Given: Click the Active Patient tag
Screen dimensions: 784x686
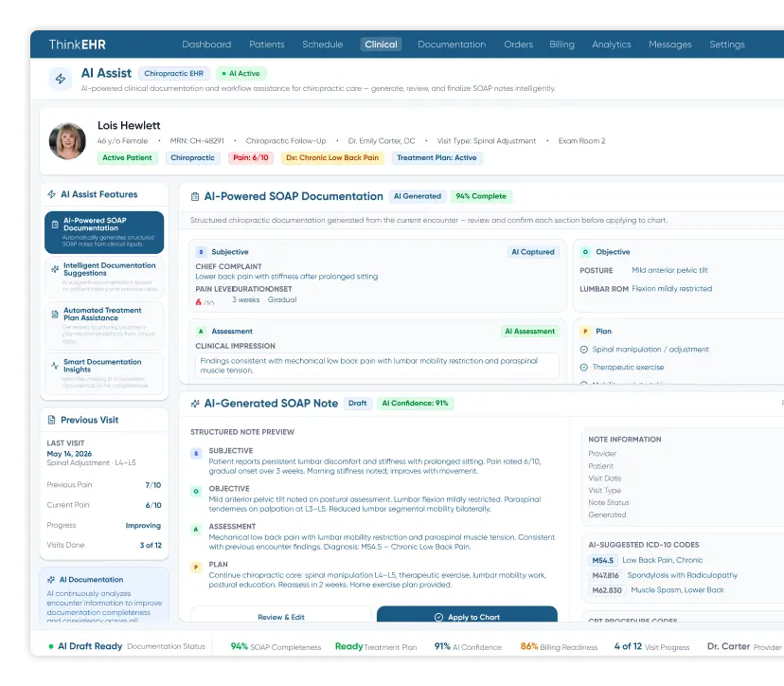Looking at the screenshot, I should [x=127, y=157].
